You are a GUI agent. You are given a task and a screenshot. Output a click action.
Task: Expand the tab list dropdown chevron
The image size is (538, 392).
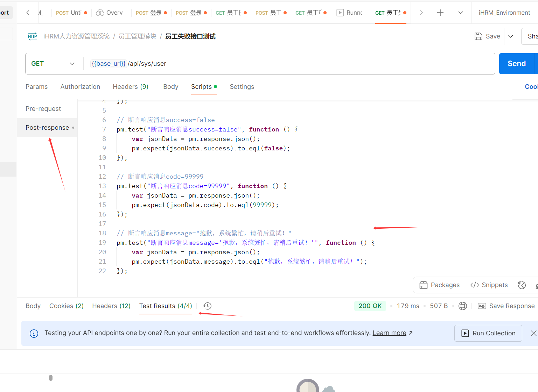coord(461,13)
